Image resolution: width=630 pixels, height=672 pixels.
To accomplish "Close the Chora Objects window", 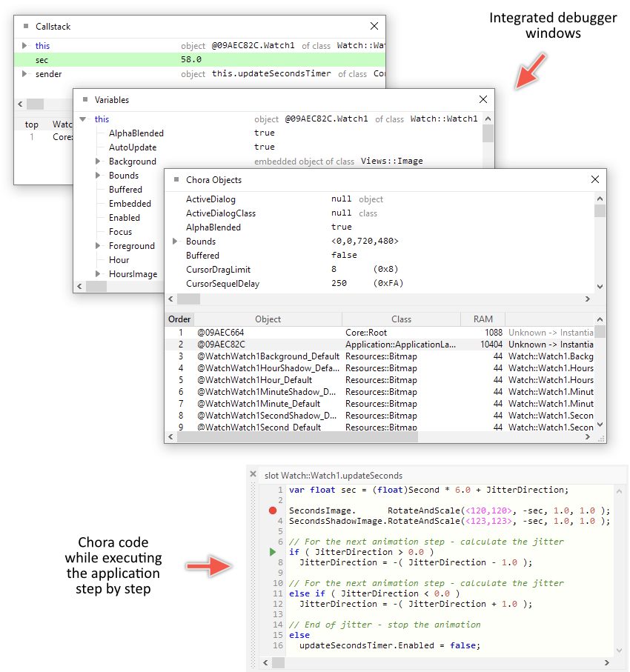I will tap(594, 179).
